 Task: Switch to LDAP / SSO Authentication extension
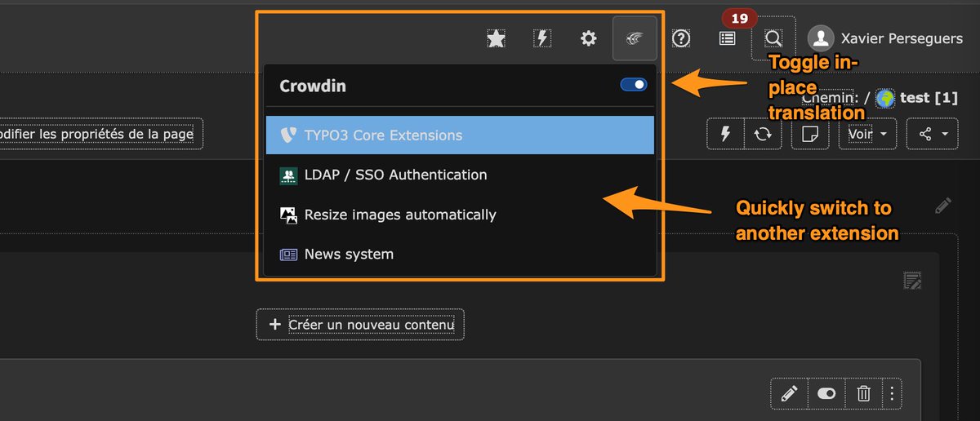460,175
